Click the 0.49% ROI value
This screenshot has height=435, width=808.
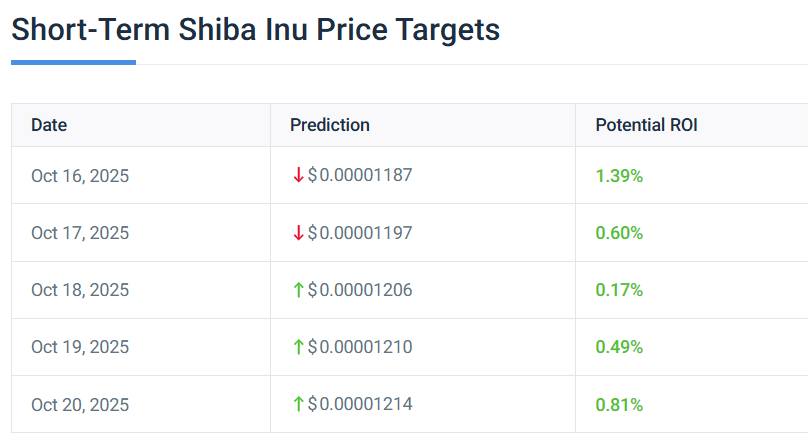[x=619, y=347]
